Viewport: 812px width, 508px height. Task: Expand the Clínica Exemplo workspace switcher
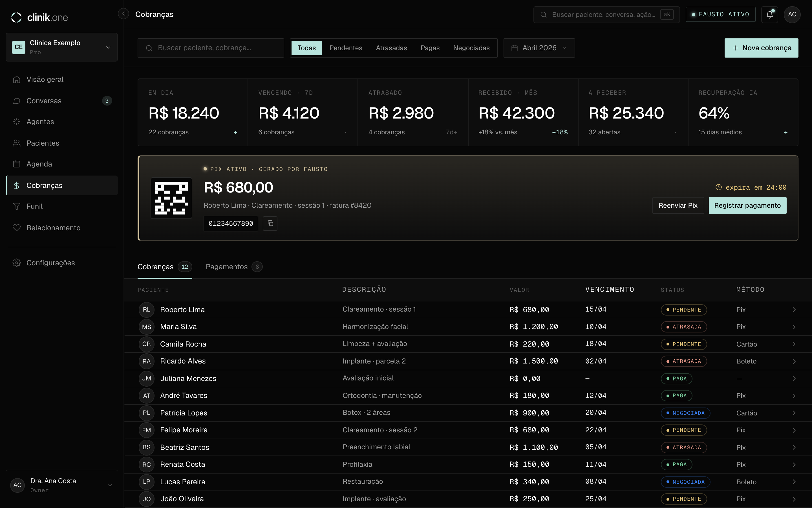(62, 47)
